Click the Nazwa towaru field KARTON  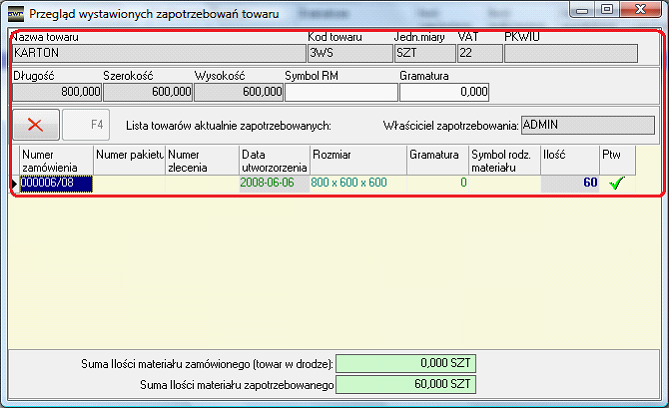pos(157,53)
